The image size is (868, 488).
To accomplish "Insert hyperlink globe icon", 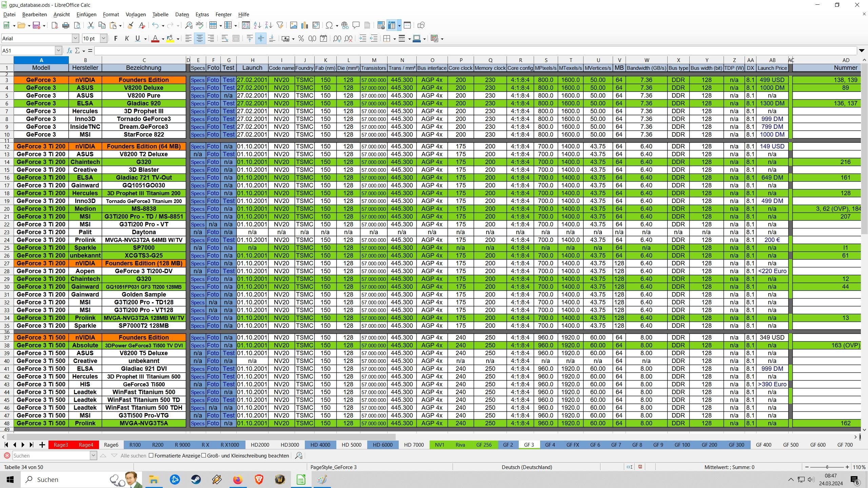I will (345, 25).
